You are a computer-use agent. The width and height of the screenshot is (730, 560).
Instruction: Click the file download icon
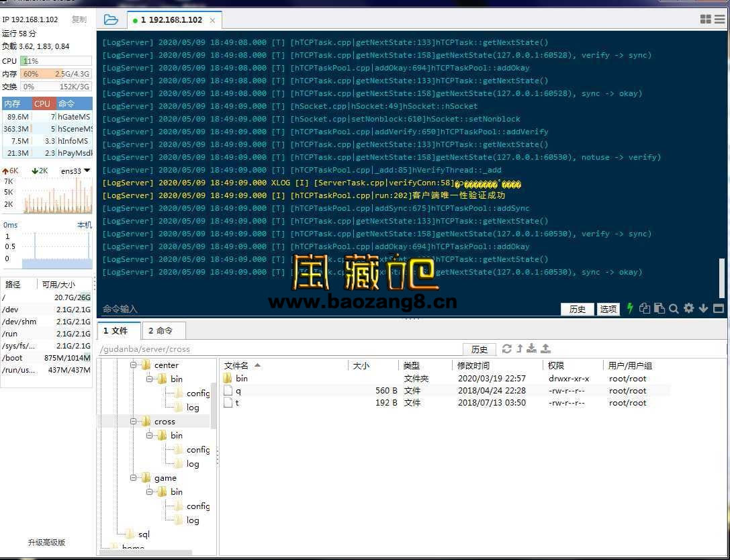tap(532, 348)
